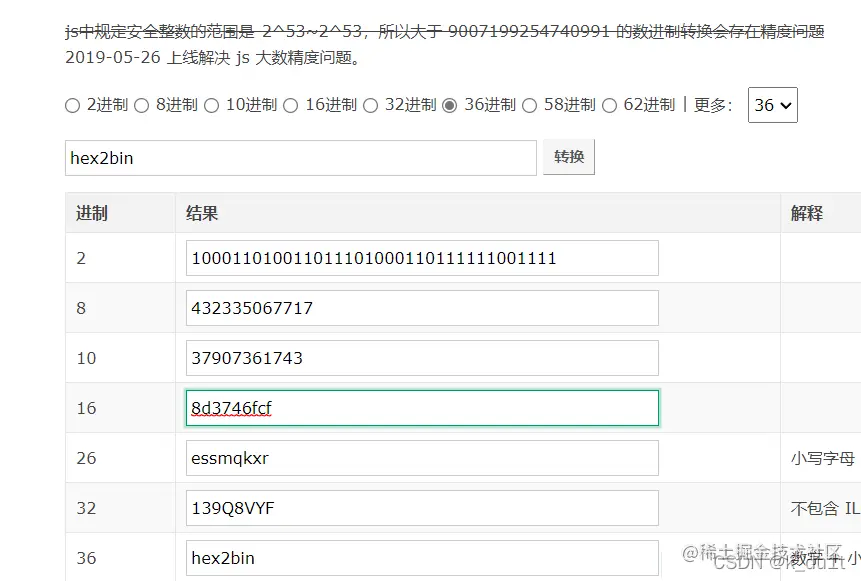Click the row label 36 in 进制 column
The image size is (861, 581).
coord(86,558)
